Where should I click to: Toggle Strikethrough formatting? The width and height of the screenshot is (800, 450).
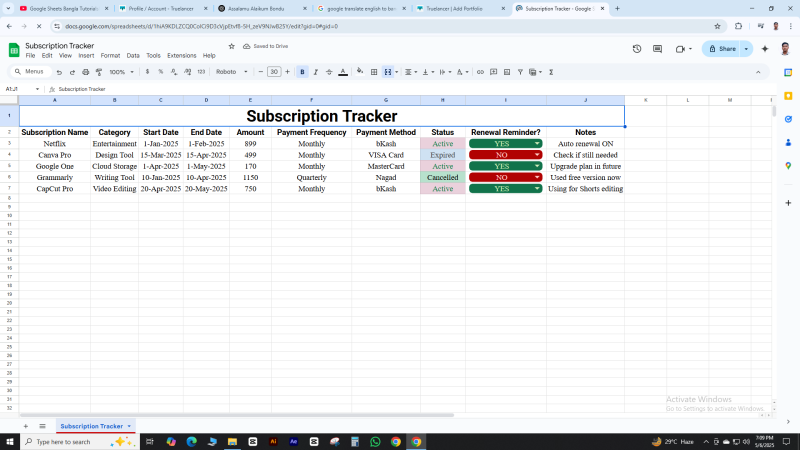click(329, 72)
